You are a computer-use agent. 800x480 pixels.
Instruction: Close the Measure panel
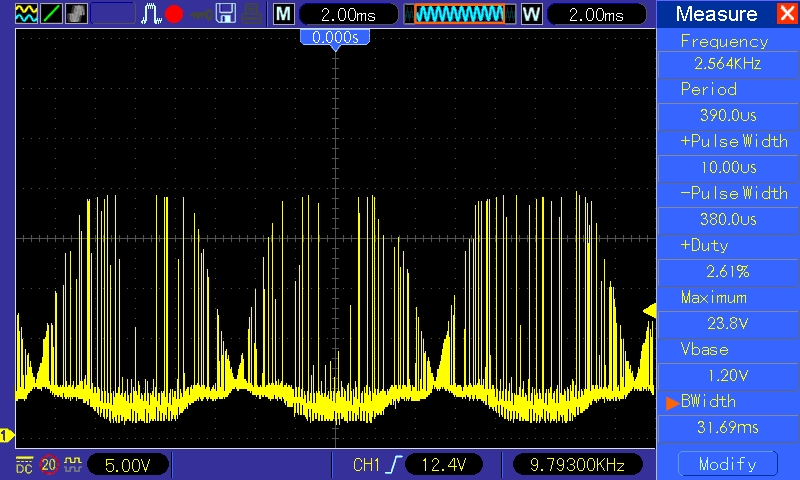coord(786,14)
